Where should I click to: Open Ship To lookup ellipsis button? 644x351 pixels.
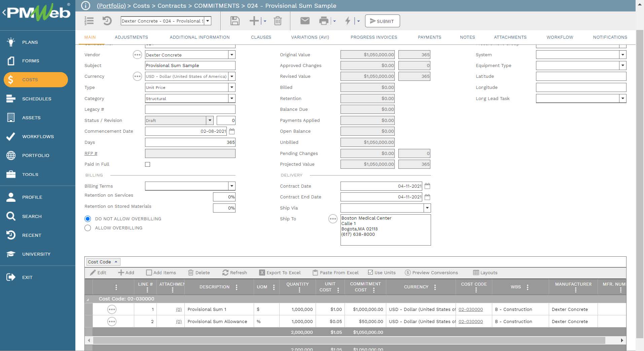click(333, 219)
